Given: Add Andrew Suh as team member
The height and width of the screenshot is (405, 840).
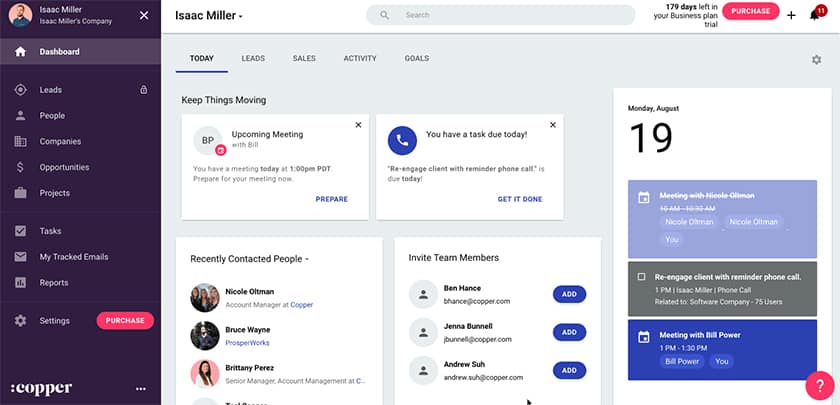Looking at the screenshot, I should point(569,370).
